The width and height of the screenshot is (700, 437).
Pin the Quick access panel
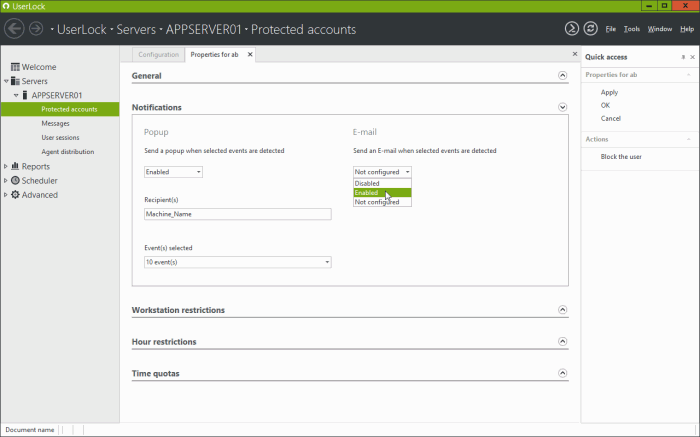pos(683,57)
